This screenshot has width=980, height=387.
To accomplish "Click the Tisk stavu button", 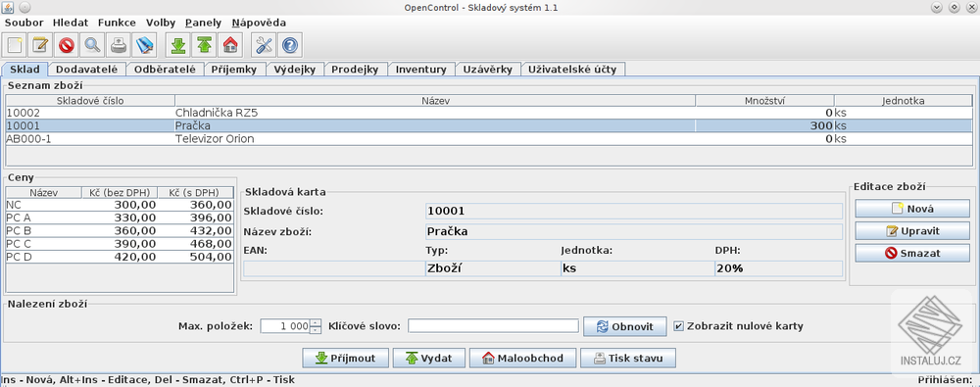I will 628,359.
